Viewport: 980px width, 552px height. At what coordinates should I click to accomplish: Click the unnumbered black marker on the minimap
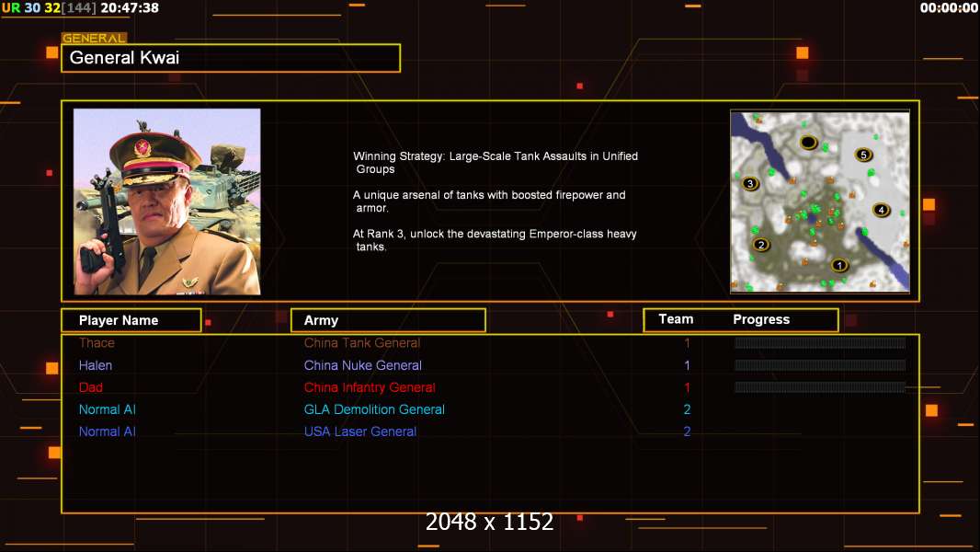pyautogui.click(x=809, y=143)
